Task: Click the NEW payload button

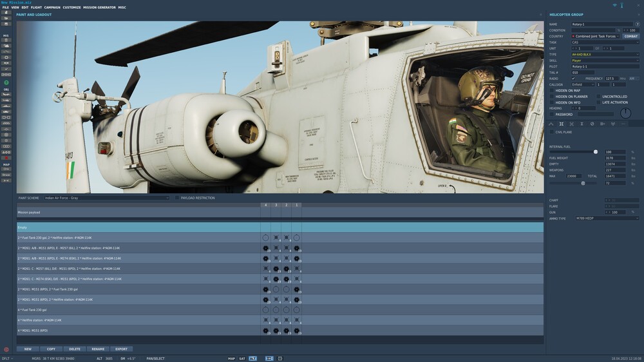Action: [x=28, y=349]
